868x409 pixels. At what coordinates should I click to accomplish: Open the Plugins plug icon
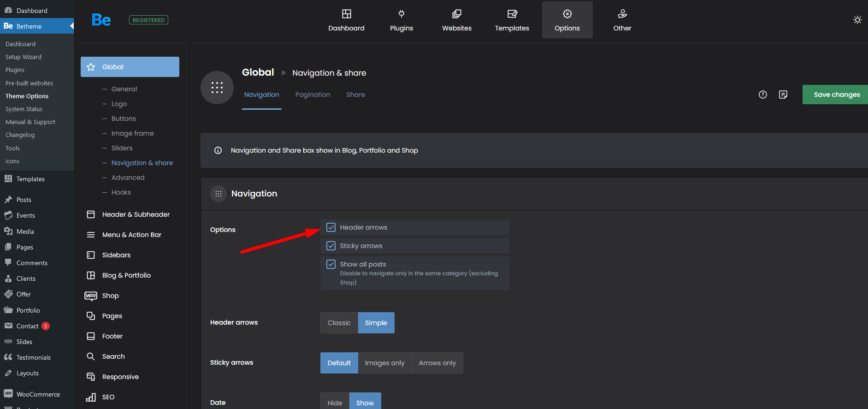(402, 14)
